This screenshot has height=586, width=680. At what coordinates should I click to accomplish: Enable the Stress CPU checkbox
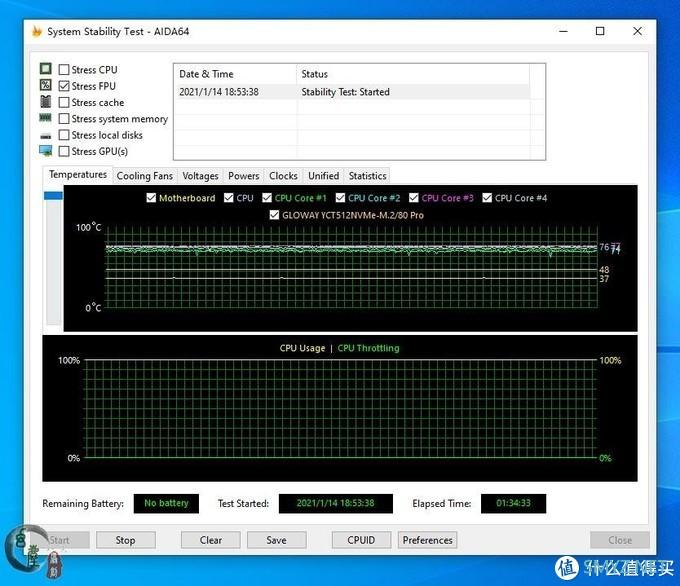pyautogui.click(x=64, y=69)
